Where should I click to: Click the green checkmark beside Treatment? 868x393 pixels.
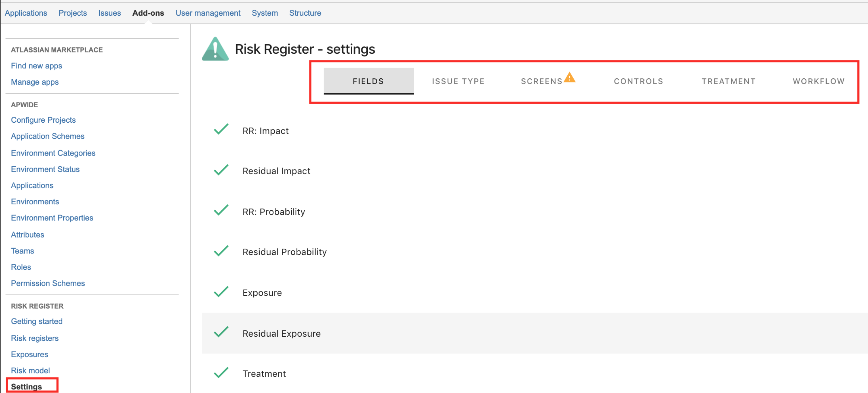[x=221, y=373]
